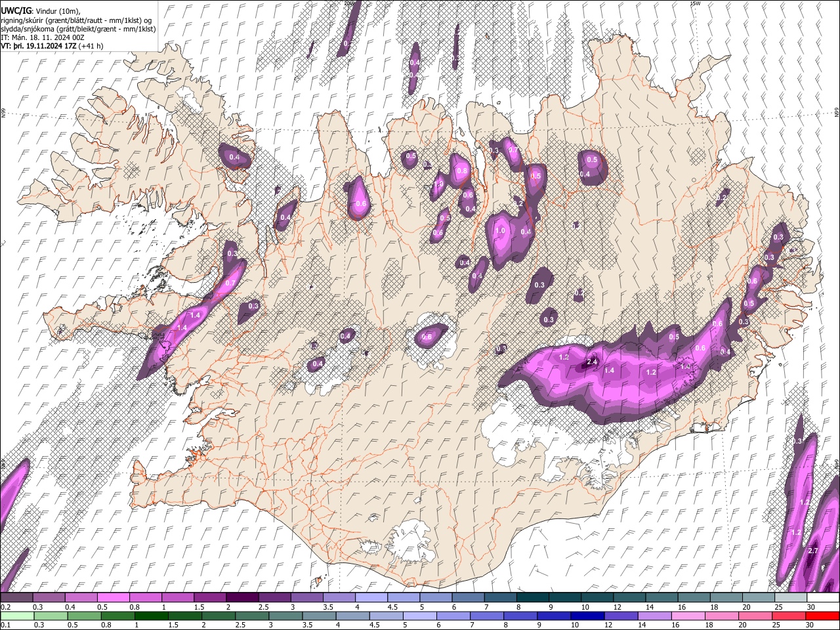Click the "0.8" snowfall value label
Screen dimensions: 840x630
tap(461, 171)
